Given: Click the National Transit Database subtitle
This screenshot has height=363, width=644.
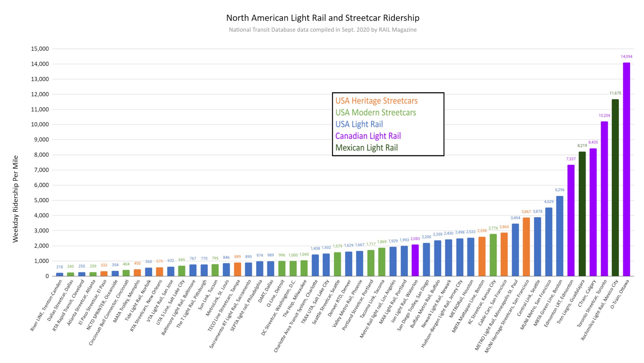Looking at the screenshot, I should 323,30.
